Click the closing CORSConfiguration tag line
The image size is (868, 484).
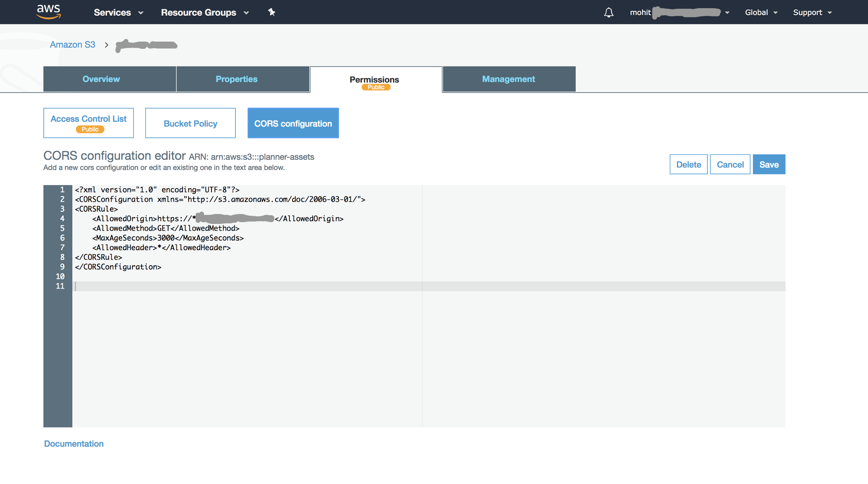[118, 267]
